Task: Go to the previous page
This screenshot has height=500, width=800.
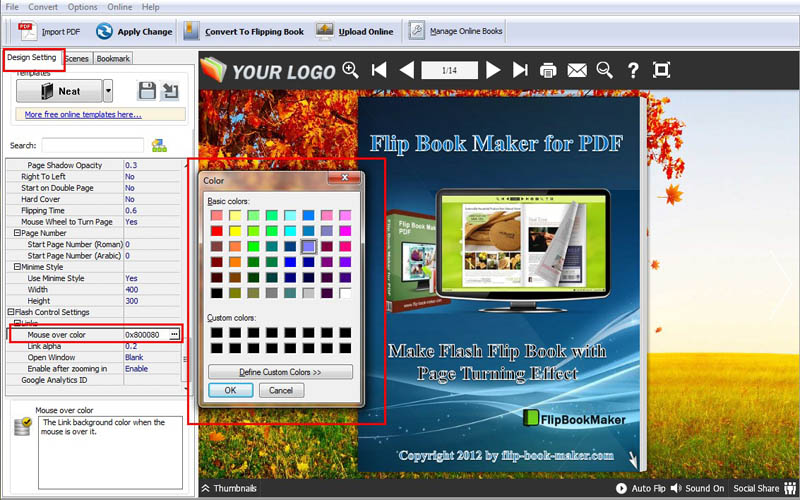Action: 406,70
